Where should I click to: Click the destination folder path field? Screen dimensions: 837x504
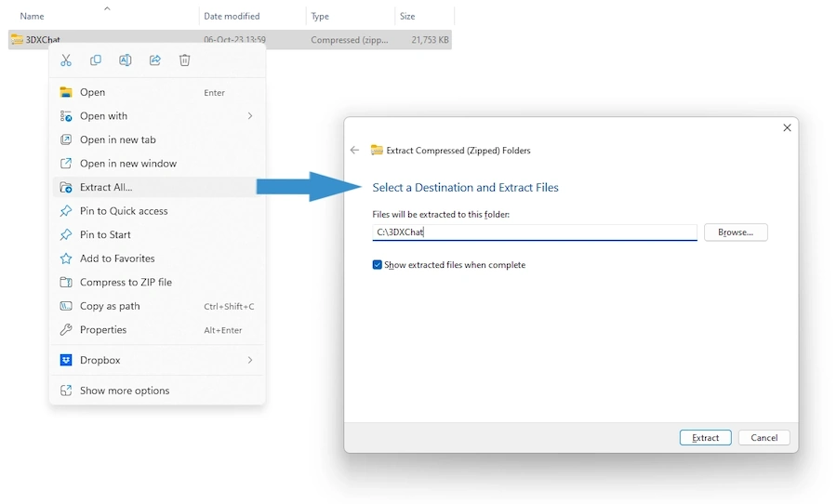(534, 232)
